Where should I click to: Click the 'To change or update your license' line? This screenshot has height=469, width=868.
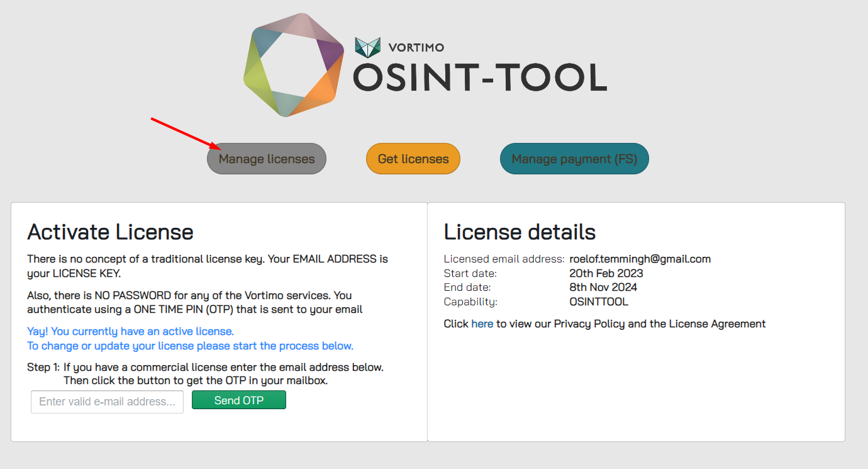190,346
